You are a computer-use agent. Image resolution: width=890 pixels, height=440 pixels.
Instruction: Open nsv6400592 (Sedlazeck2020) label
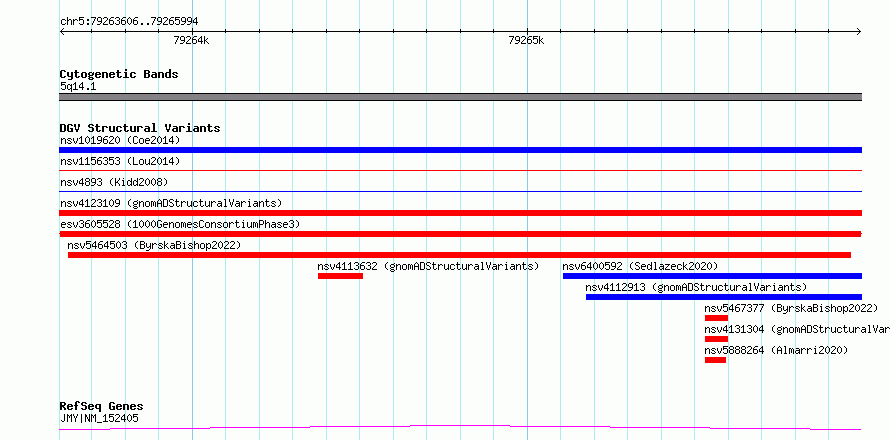point(640,266)
